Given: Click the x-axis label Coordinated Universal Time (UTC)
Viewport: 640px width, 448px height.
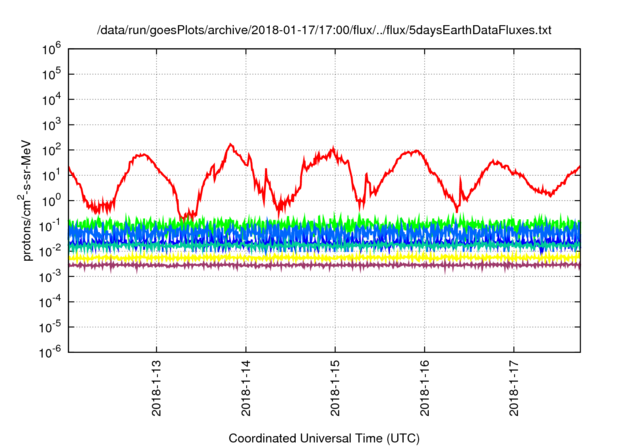Looking at the screenshot, I should tap(324, 438).
